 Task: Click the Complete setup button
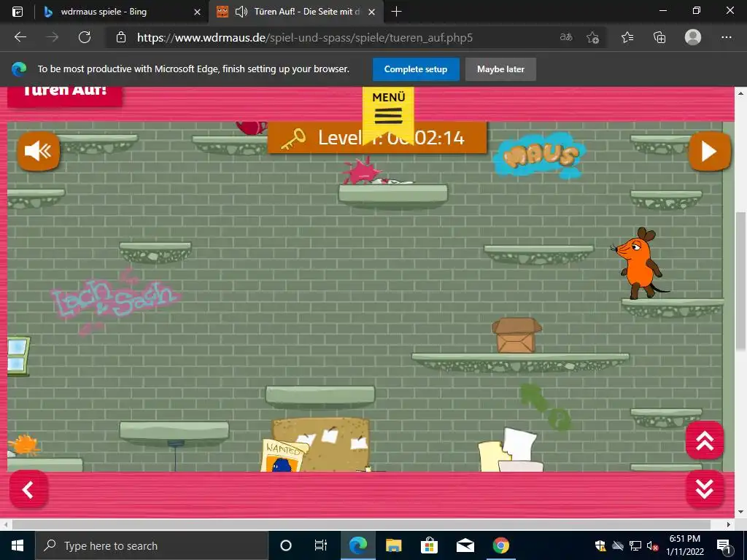coord(416,69)
